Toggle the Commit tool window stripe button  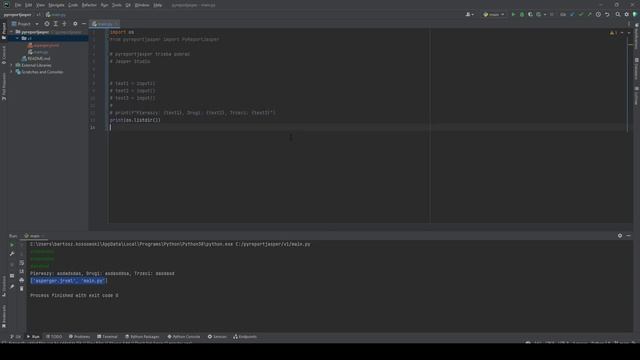(x=4, y=55)
